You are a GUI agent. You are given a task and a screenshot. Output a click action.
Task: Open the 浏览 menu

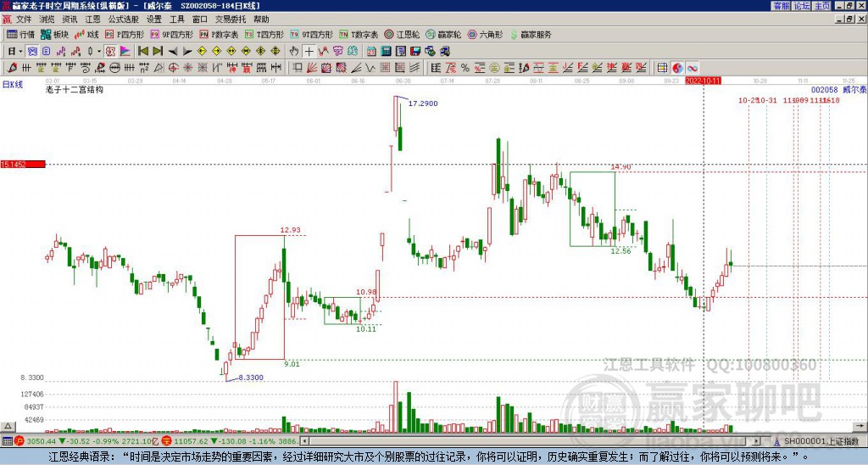(47, 20)
